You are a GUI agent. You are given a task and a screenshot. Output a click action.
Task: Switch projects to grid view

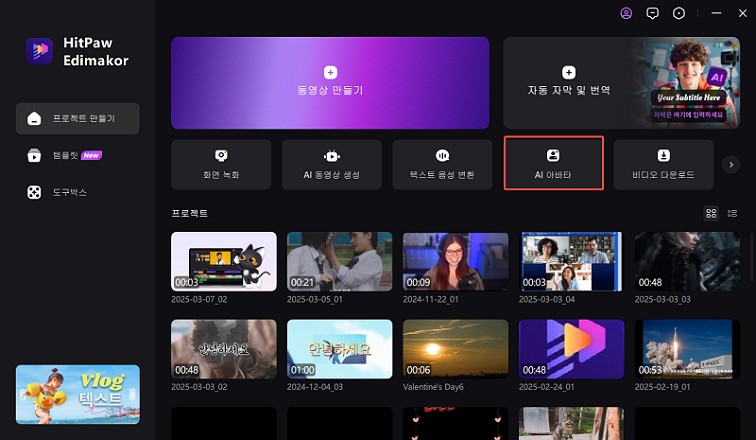coord(711,213)
